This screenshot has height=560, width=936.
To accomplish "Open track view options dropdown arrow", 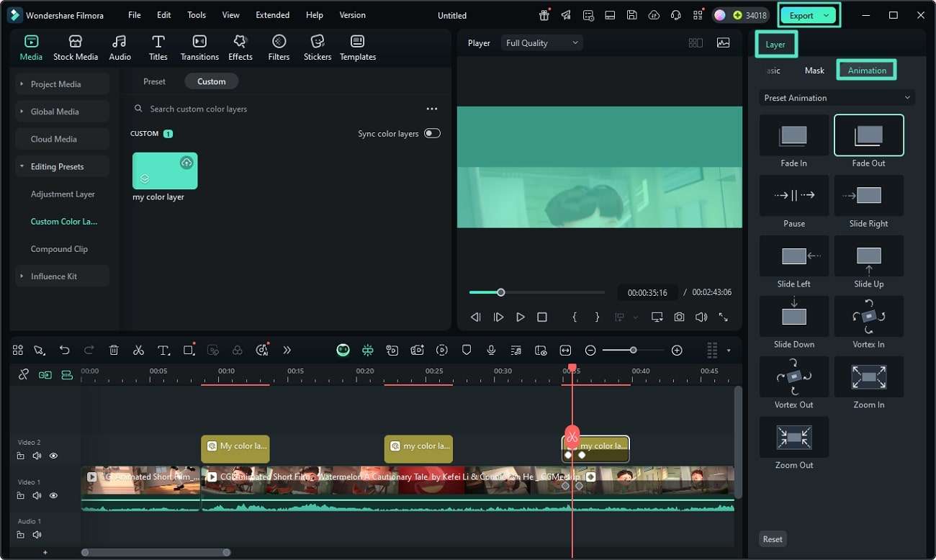I will coord(729,351).
